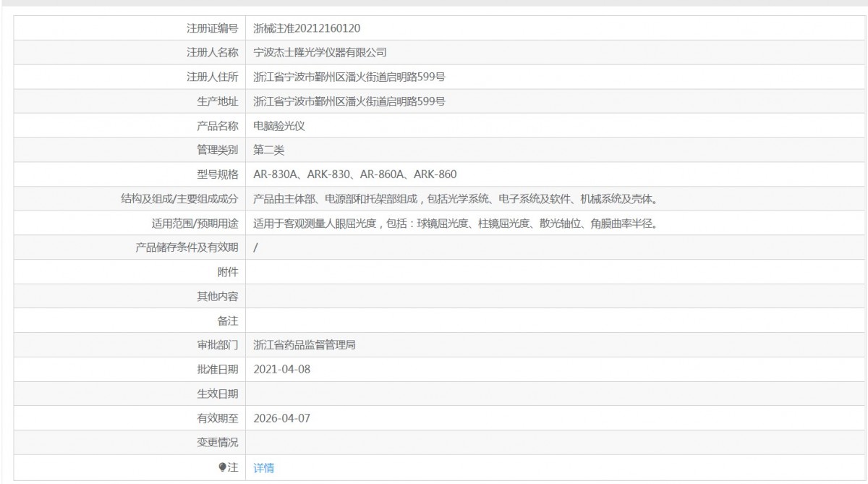Click the 注册人名称 label
868x484 pixels.
213,53
